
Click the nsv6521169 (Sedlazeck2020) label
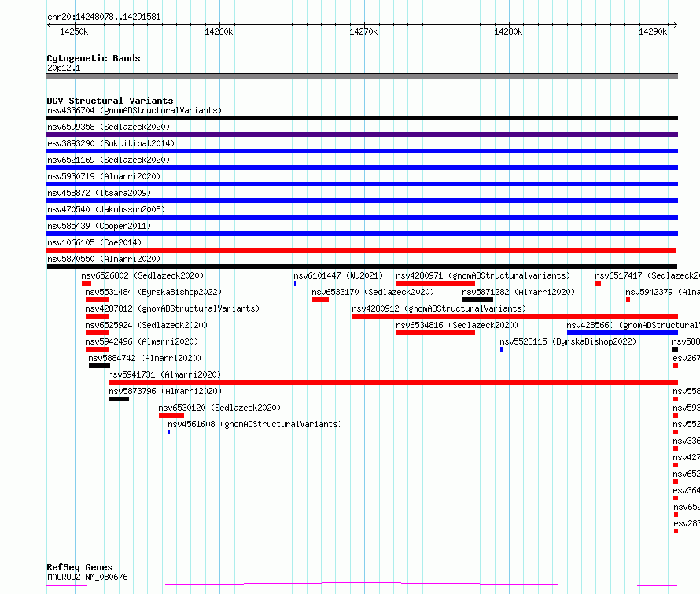click(x=109, y=160)
